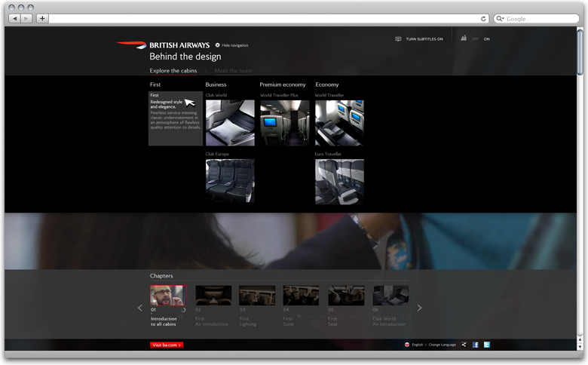
Task: Hide the navigation panel
Action: [x=231, y=45]
